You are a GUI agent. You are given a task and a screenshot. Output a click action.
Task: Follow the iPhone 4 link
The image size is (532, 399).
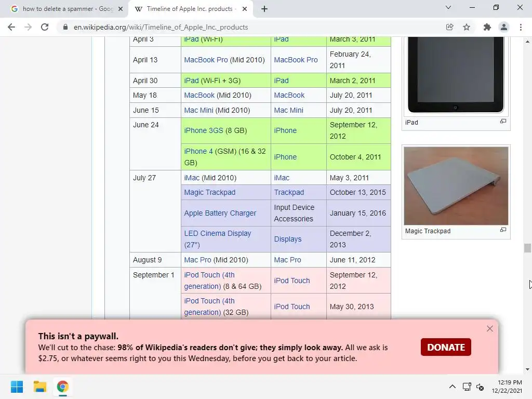[198, 151]
